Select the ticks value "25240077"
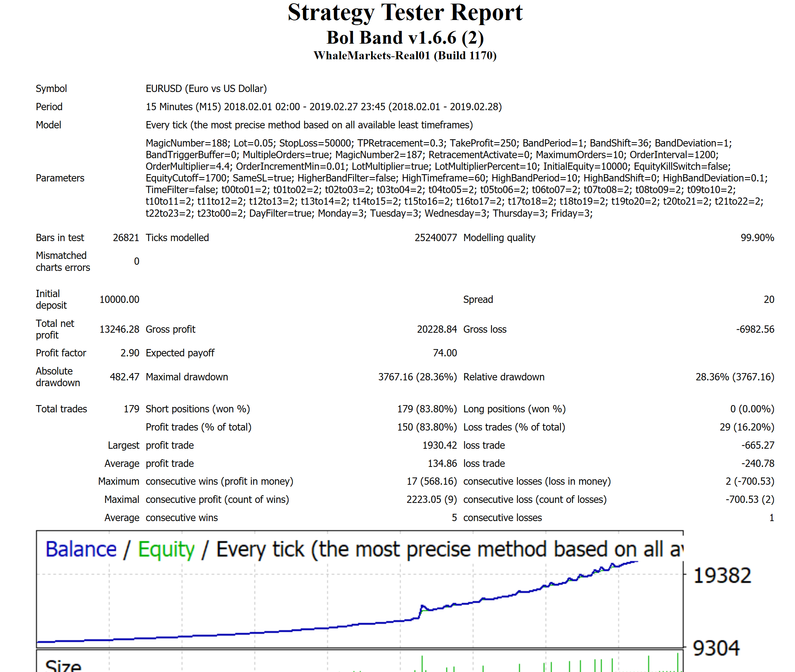 coord(436,238)
